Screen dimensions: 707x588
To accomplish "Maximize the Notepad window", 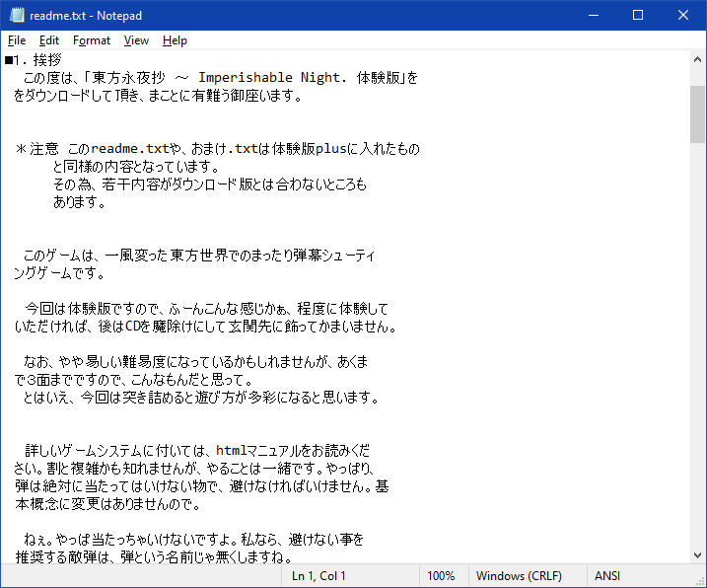I will click(638, 16).
